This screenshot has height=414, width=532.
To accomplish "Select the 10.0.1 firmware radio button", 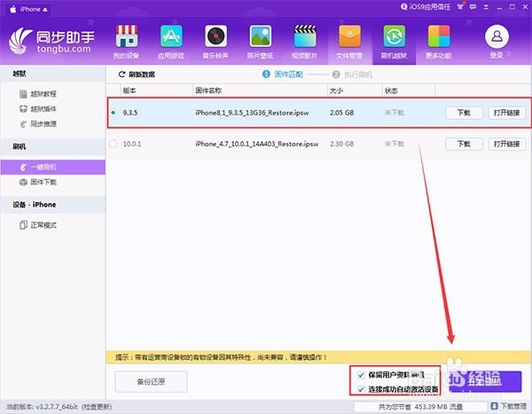I will coord(113,144).
